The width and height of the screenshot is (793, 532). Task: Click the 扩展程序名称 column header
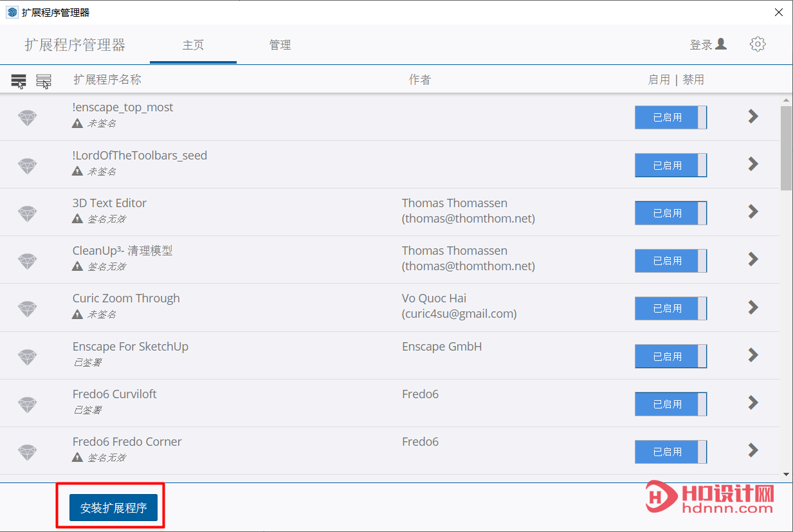tap(107, 80)
